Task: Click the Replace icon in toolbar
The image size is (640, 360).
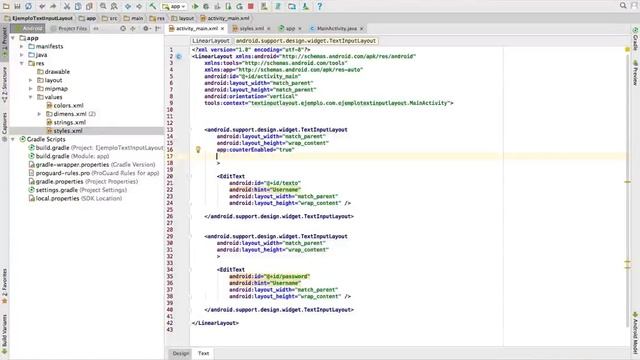Action: (114, 6)
